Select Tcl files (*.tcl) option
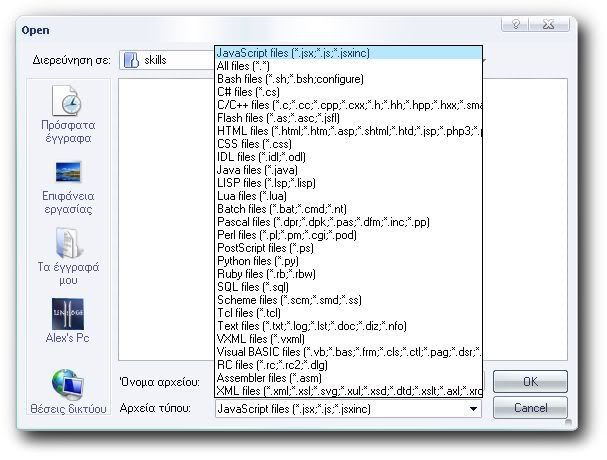The width and height of the screenshot is (607, 460). (x=348, y=313)
